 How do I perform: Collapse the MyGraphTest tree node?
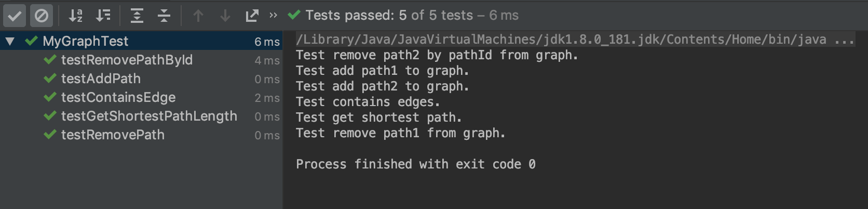point(10,41)
